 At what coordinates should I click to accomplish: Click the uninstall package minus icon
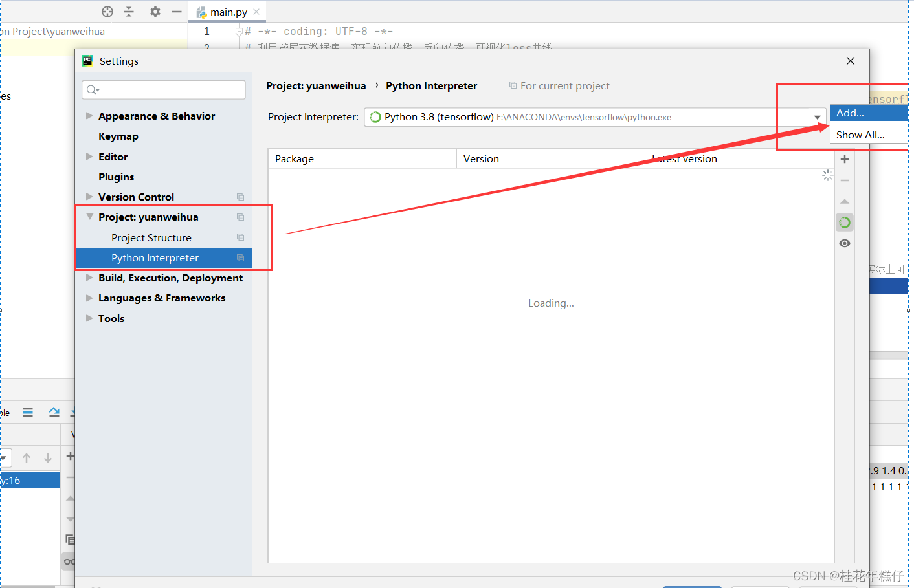coord(845,180)
